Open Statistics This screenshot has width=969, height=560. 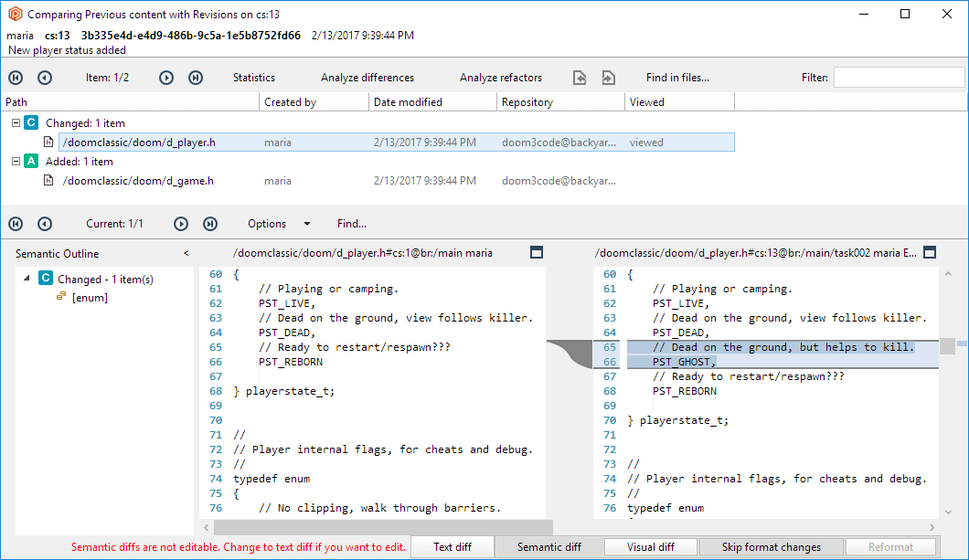coord(254,78)
